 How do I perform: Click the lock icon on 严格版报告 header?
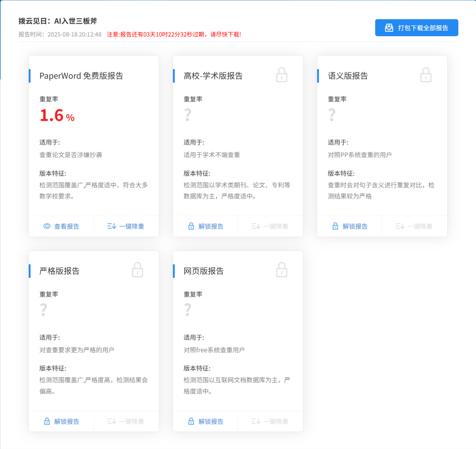[x=138, y=270]
